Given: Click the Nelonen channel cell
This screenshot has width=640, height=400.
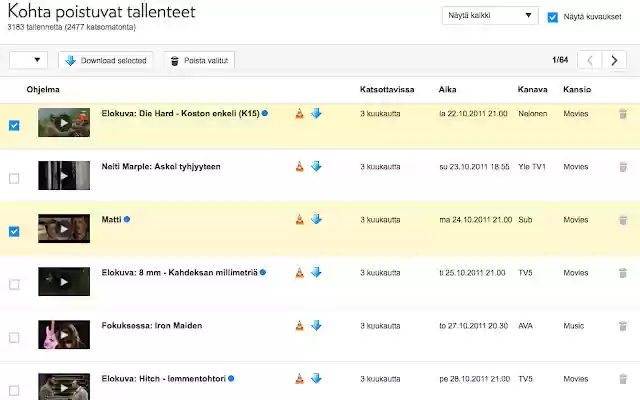Looking at the screenshot, I should 533,113.
